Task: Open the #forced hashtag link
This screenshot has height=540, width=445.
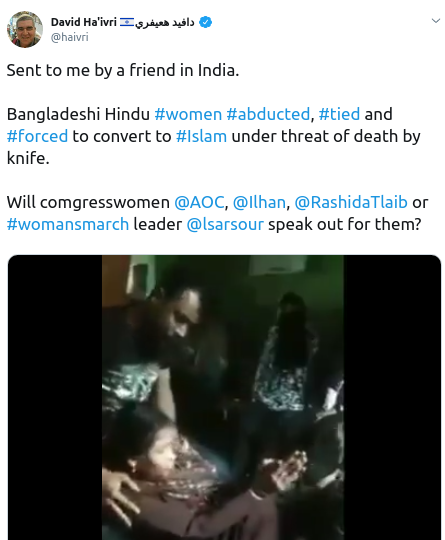Action: [x=37, y=136]
